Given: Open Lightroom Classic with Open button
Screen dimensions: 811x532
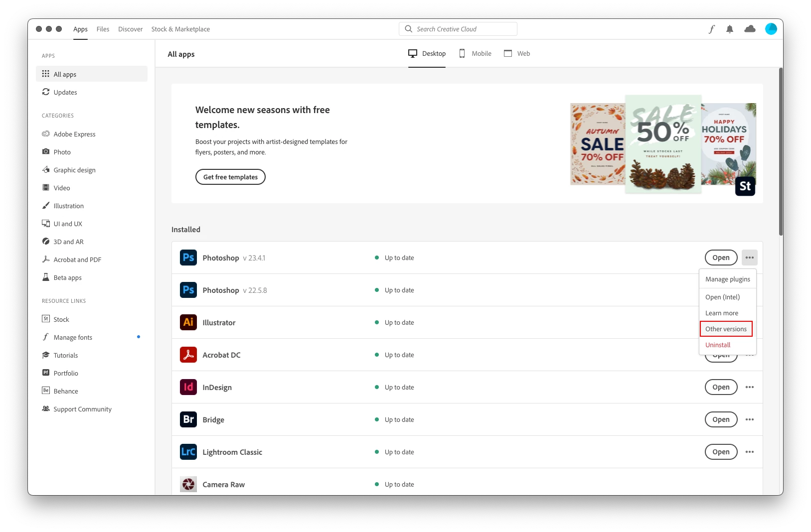Looking at the screenshot, I should point(721,452).
